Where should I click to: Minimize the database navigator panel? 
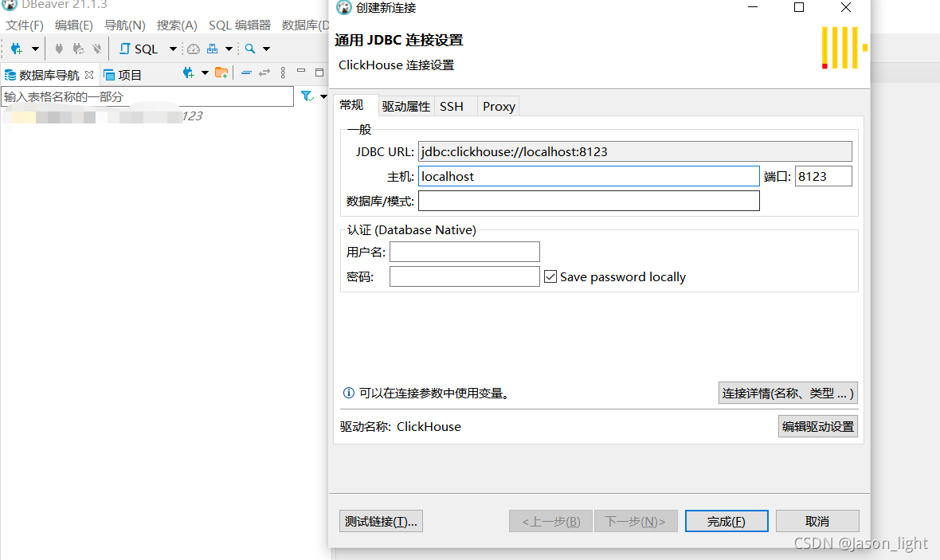pyautogui.click(x=301, y=72)
